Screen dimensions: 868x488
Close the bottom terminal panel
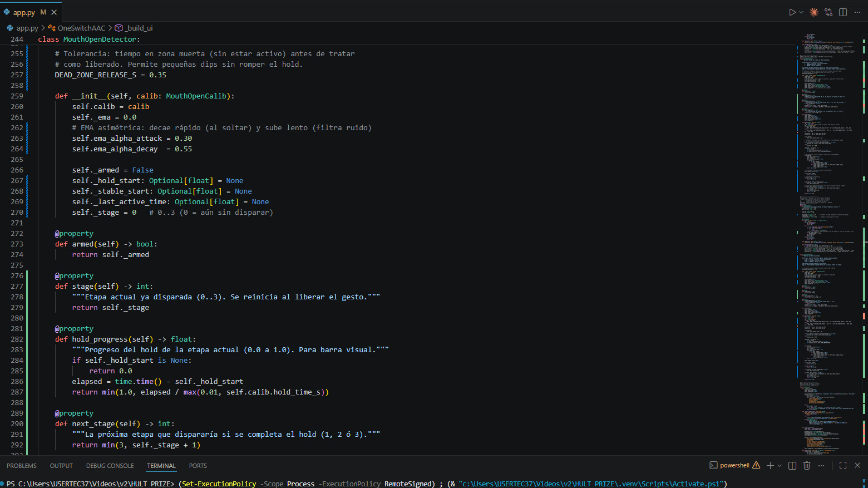tap(857, 465)
